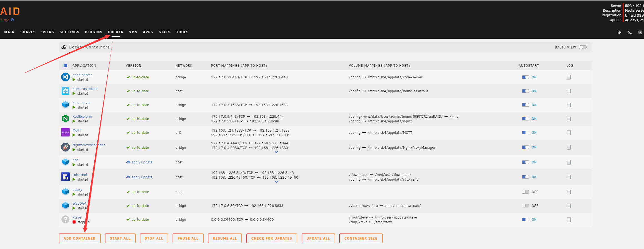Image resolution: width=644 pixels, height=249 pixels.
Task: Open the log for rutorrent
Action: (x=569, y=177)
